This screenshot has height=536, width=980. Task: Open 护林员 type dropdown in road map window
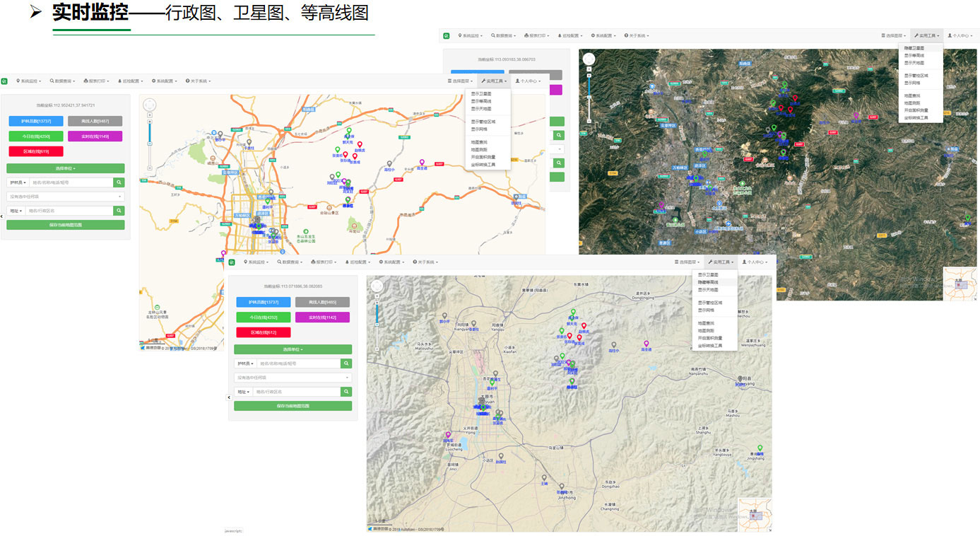18,182
